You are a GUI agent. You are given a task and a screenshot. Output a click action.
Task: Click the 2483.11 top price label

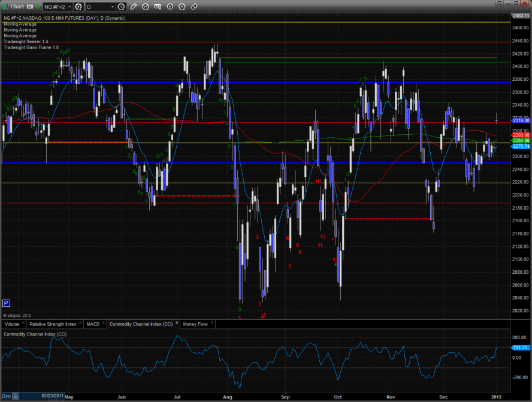pos(521,16)
